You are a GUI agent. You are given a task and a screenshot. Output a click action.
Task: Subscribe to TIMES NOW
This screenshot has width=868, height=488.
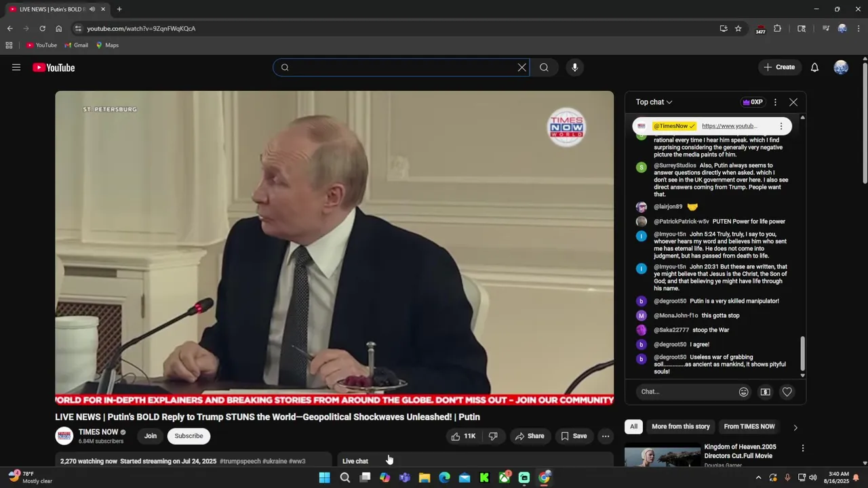[x=189, y=436]
